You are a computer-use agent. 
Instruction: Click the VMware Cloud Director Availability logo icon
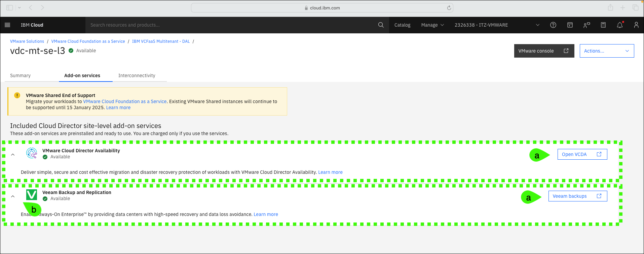pos(32,153)
